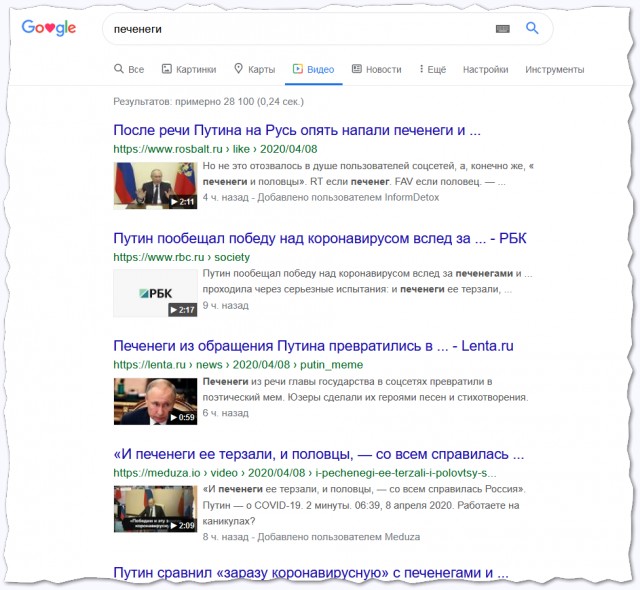Click the meduza.io video URL
This screenshot has width=640, height=590.
(305, 473)
